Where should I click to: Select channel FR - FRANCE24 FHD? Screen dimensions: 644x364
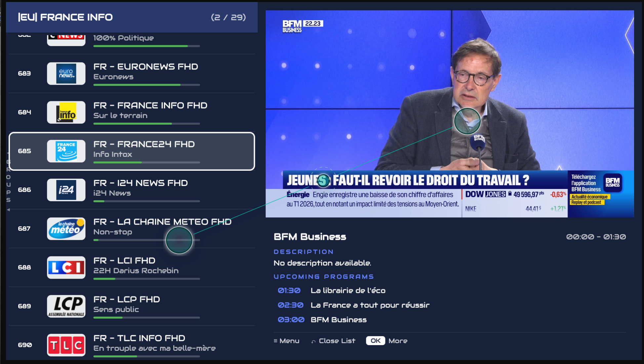point(132,151)
